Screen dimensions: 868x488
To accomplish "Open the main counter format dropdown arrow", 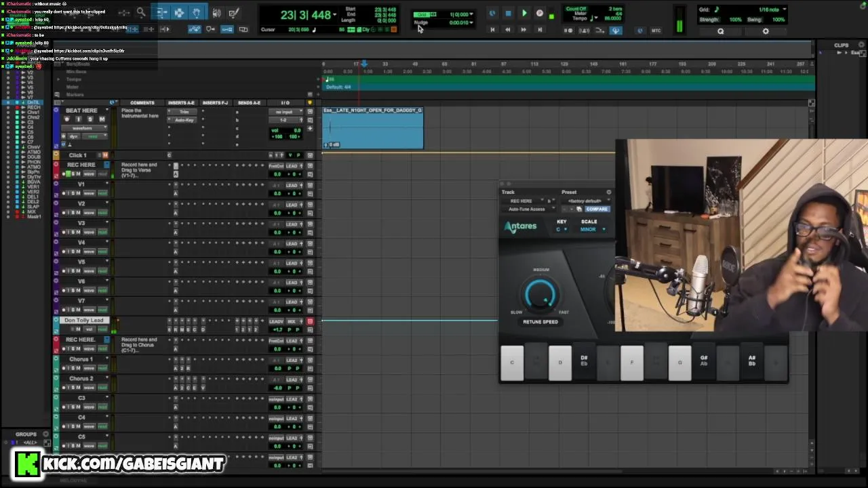I will 334,15.
